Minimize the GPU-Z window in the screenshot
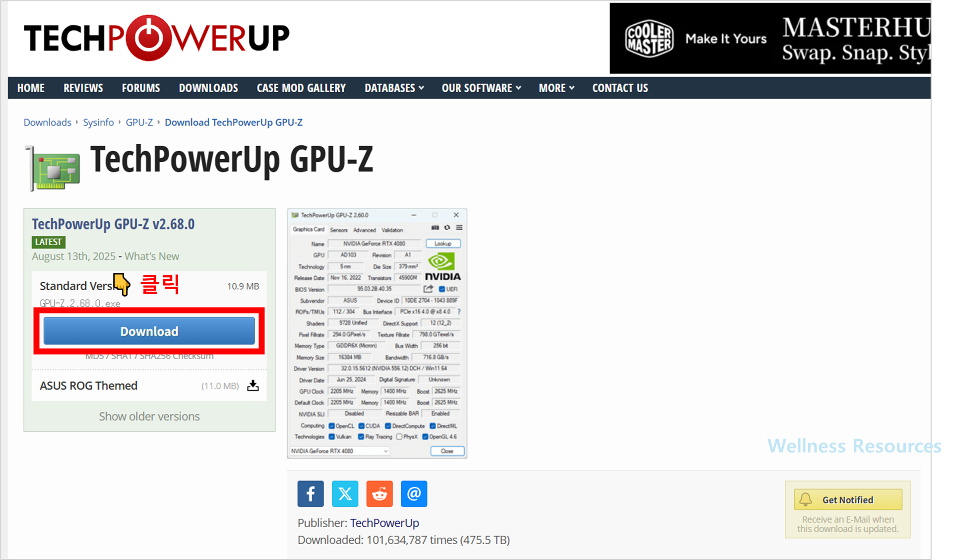The image size is (953, 560). point(414,215)
